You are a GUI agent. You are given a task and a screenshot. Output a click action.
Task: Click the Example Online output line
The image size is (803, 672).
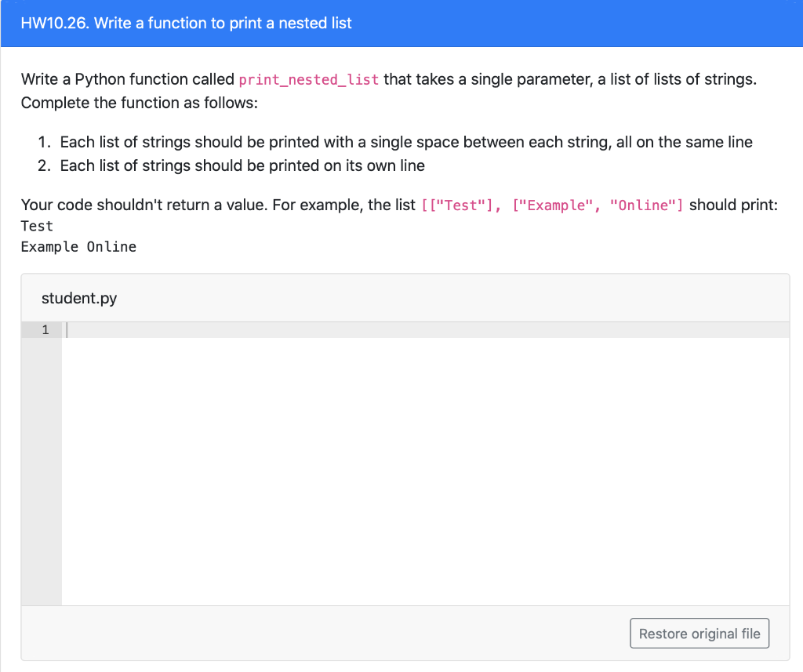78,246
